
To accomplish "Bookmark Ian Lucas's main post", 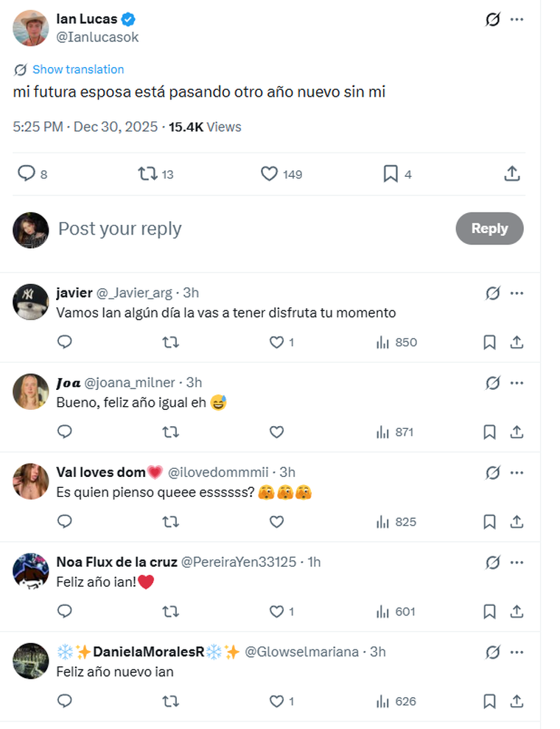I will (391, 174).
